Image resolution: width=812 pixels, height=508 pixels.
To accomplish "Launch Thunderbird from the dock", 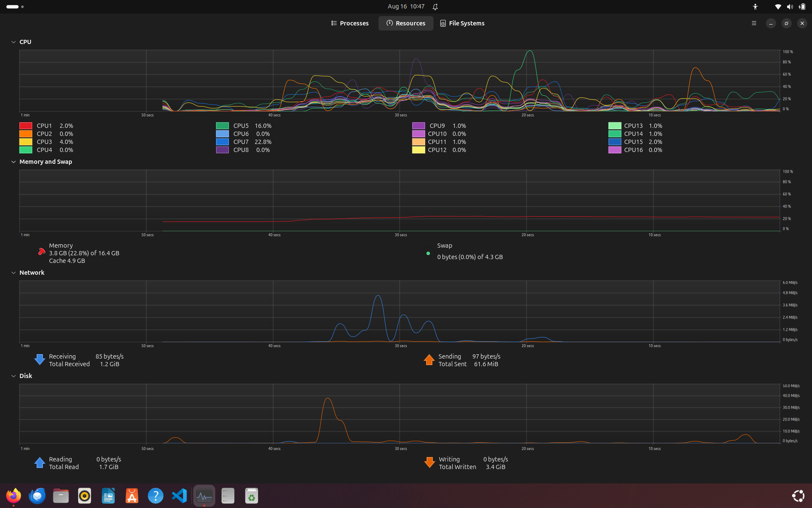I will pyautogui.click(x=37, y=495).
